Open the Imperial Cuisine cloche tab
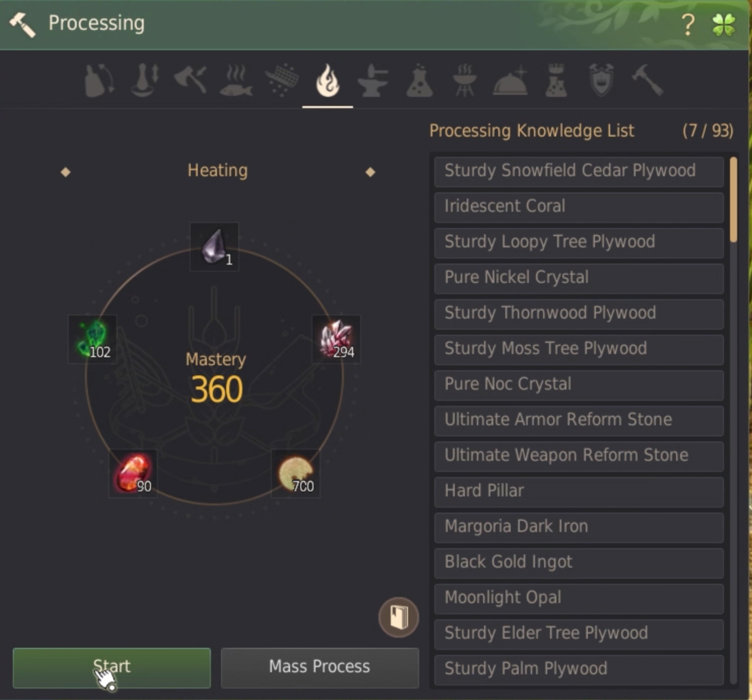This screenshot has height=700, width=752. [510, 81]
